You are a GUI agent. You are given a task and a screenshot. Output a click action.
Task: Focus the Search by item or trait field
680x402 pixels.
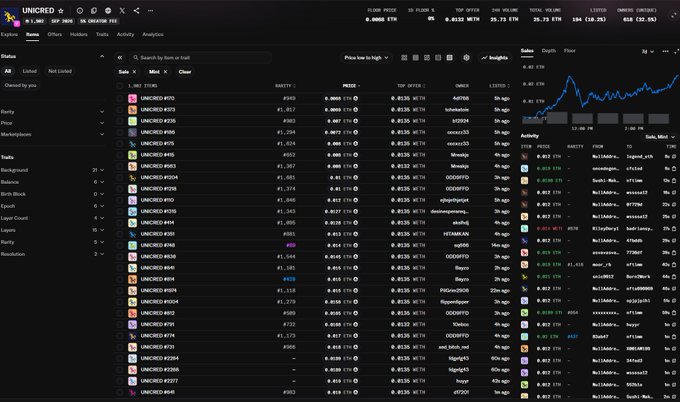point(200,57)
